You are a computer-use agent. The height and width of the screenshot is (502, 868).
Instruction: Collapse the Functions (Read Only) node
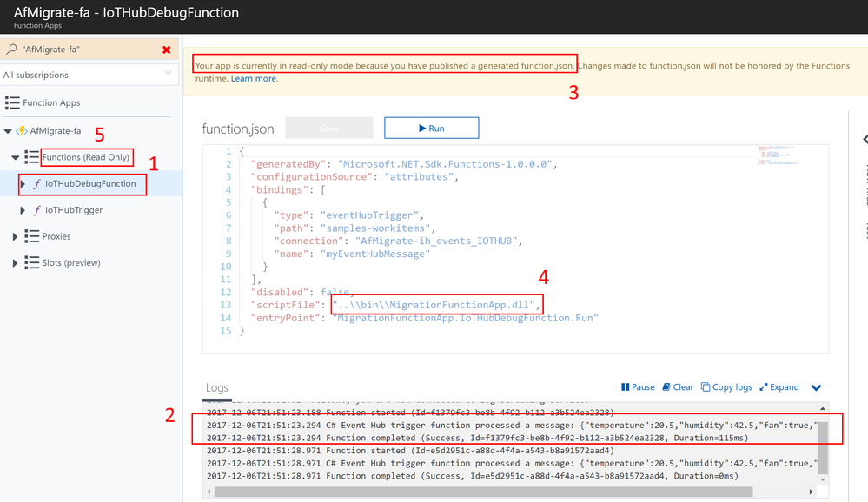(15, 158)
